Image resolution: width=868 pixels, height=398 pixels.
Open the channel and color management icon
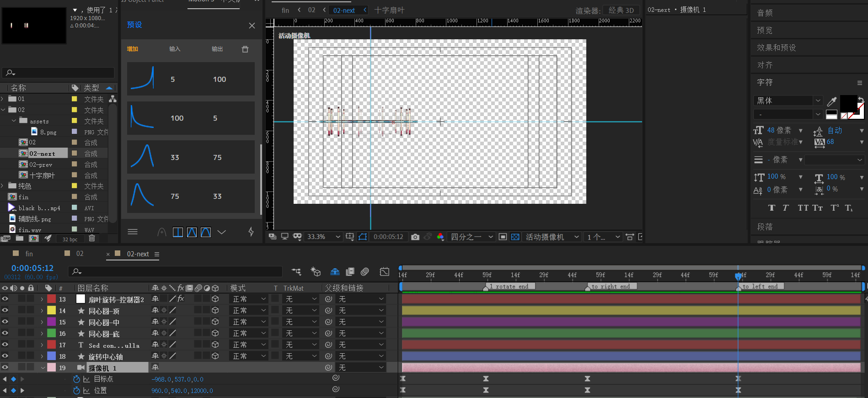(440, 237)
